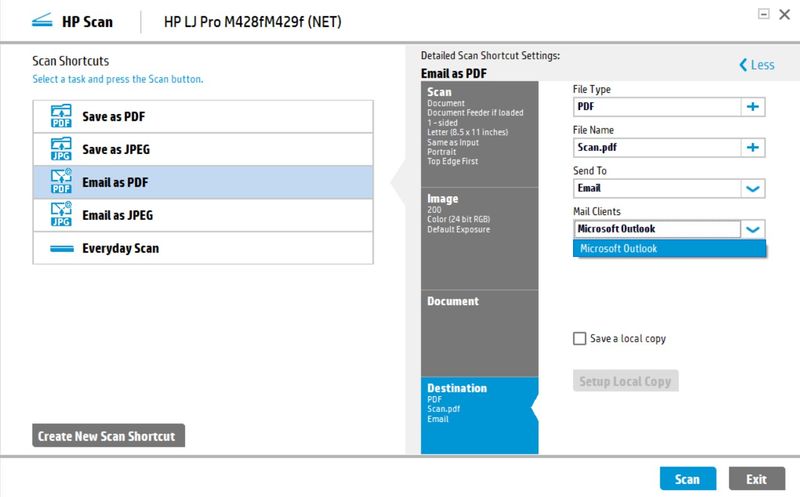The width and height of the screenshot is (800, 497).
Task: Select the Everyday Scan shortcut
Action: click(203, 248)
